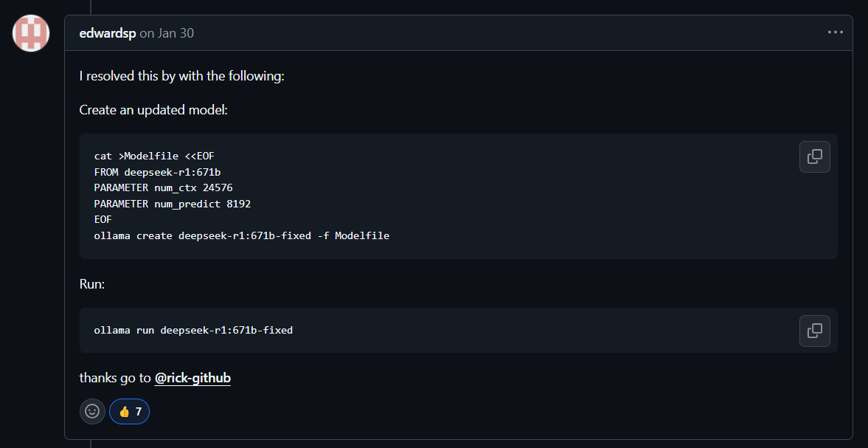This screenshot has width=868, height=448.
Task: Copy the Modelfile creation code block
Action: coord(814,156)
